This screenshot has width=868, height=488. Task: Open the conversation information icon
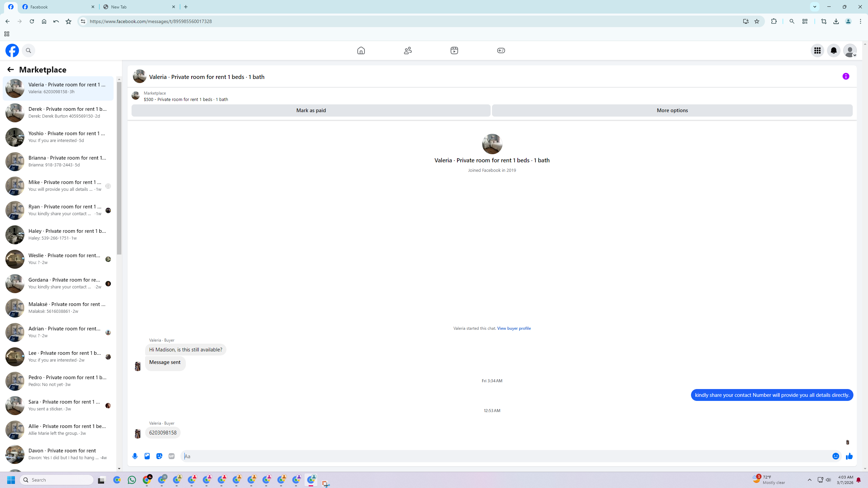point(846,76)
